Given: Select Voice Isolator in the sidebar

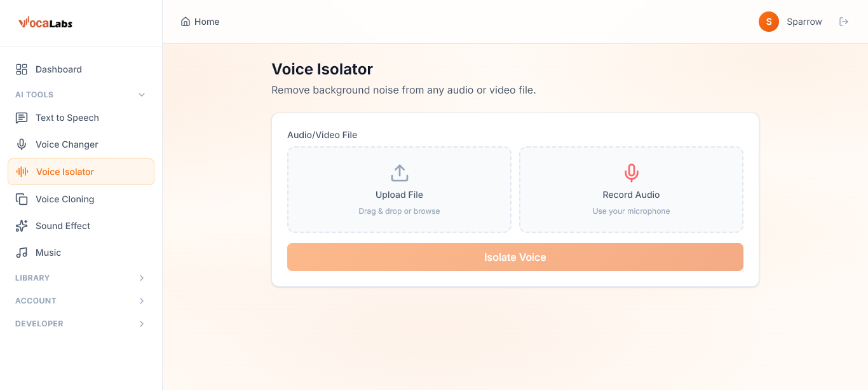Looking at the screenshot, I should 64,171.
